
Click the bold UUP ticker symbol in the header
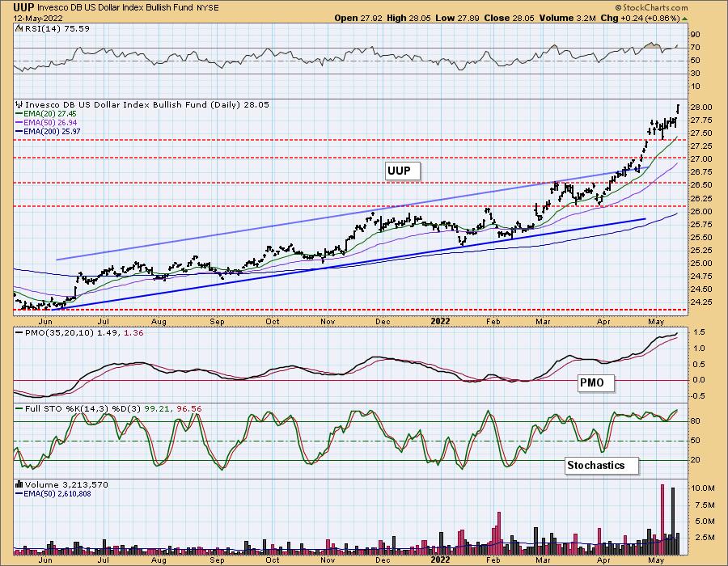point(23,7)
